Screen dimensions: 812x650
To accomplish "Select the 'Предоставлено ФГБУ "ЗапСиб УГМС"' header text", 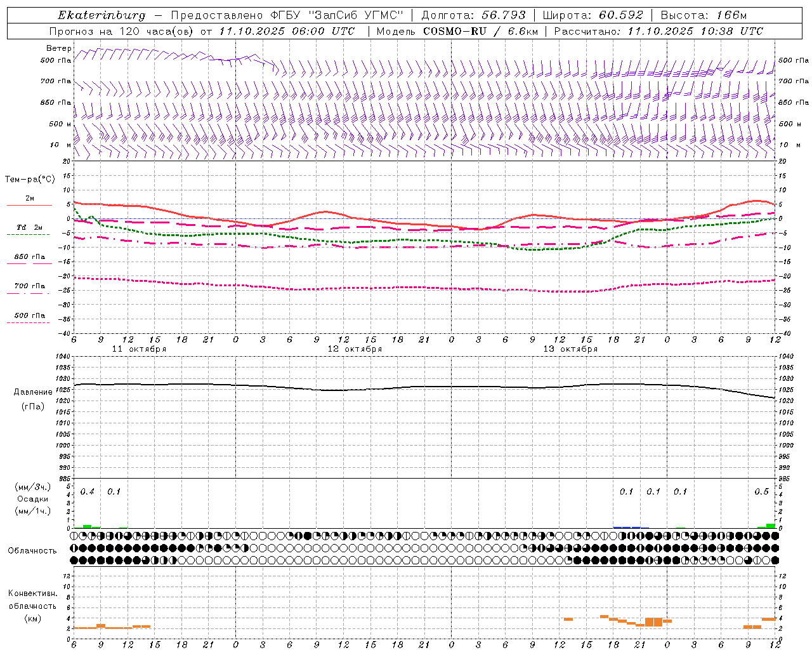I will pyautogui.click(x=288, y=15).
